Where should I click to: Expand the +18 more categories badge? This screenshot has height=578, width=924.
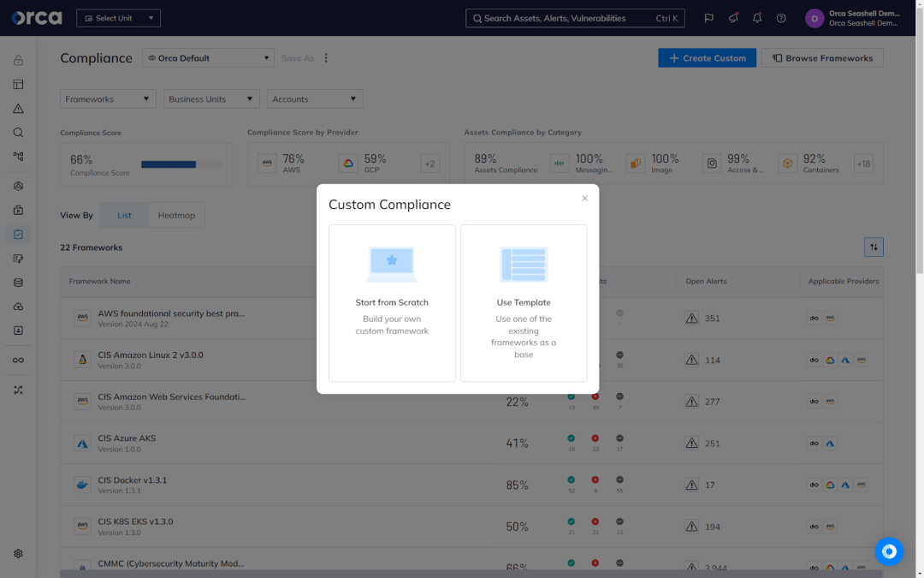(x=863, y=164)
